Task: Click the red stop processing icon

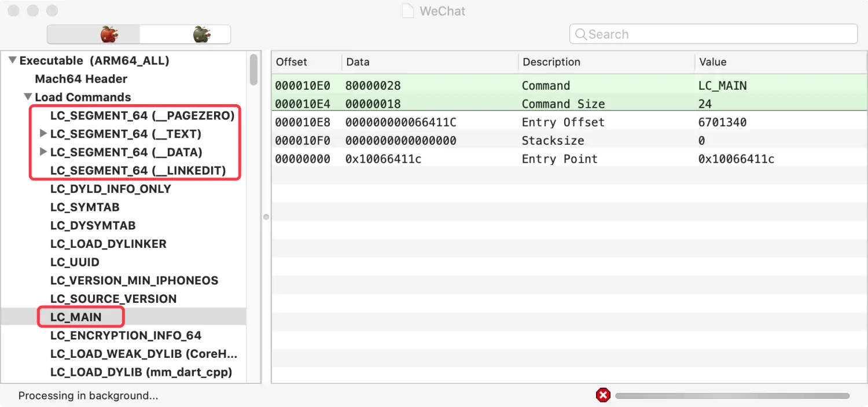Action: point(603,395)
